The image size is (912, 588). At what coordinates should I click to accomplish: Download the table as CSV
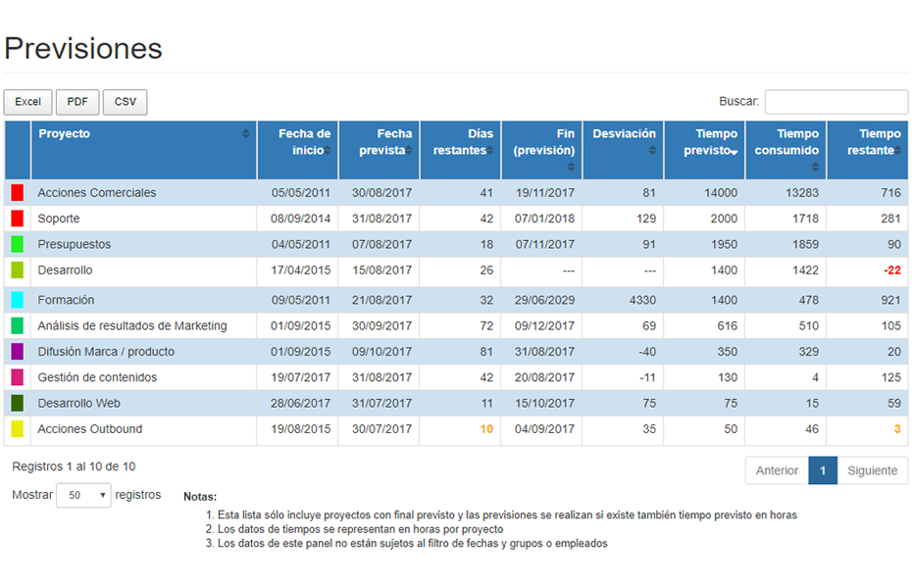coord(125,102)
